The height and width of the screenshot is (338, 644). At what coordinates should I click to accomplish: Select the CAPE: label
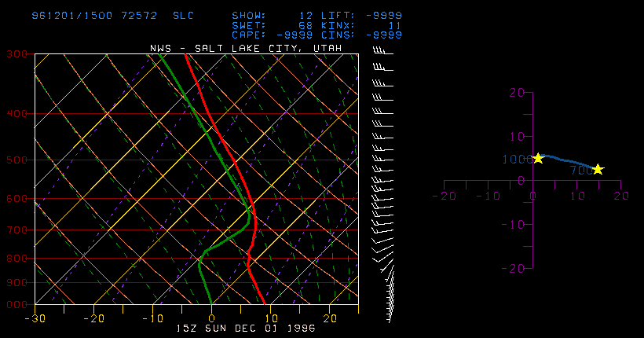click(249, 35)
